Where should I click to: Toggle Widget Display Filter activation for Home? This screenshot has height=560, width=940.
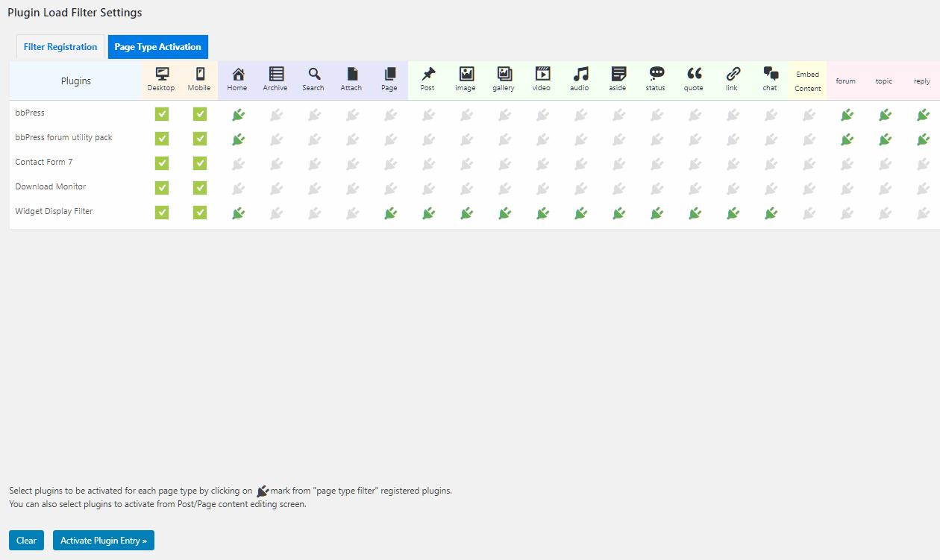pos(238,213)
